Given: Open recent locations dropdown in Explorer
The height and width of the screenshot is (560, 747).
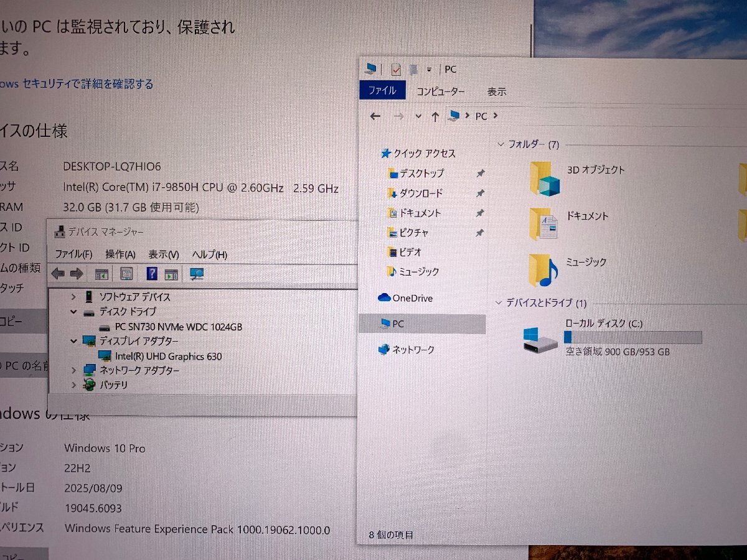Looking at the screenshot, I should [x=418, y=116].
